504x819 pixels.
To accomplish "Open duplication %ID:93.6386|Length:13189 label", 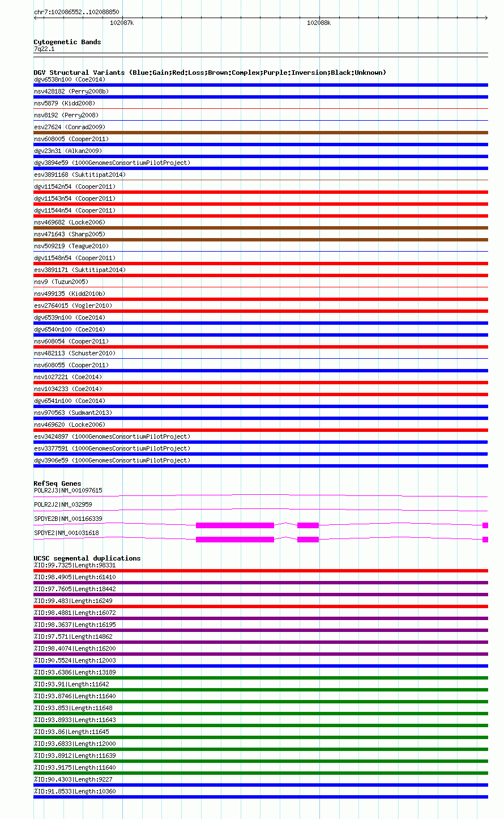I will (75, 672).
